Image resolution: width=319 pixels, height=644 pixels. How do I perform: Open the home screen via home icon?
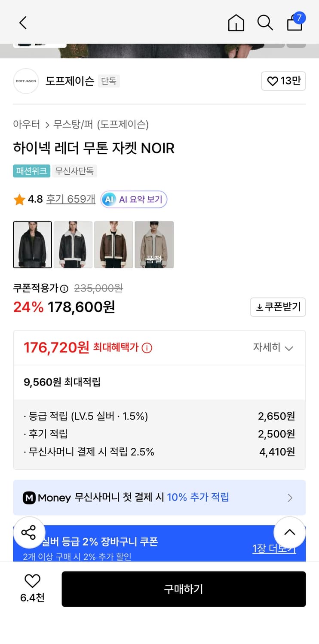[x=236, y=23]
